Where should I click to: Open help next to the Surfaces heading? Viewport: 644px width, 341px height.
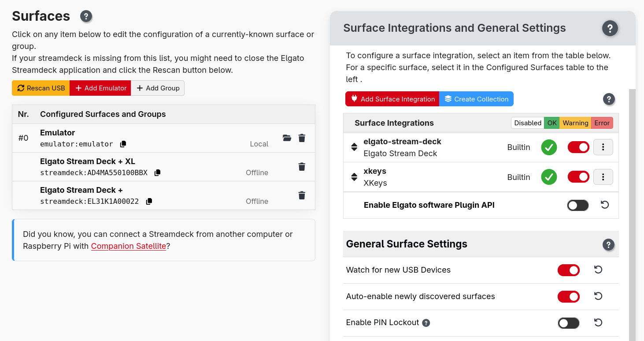pos(86,16)
